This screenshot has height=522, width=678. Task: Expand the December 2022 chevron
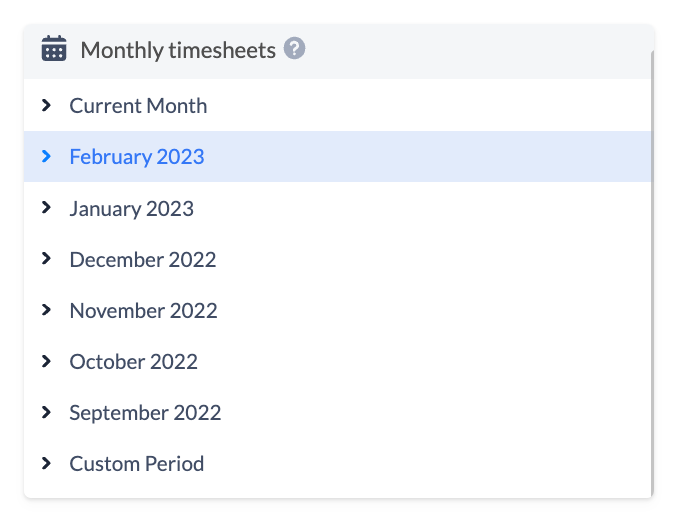pyautogui.click(x=46, y=259)
